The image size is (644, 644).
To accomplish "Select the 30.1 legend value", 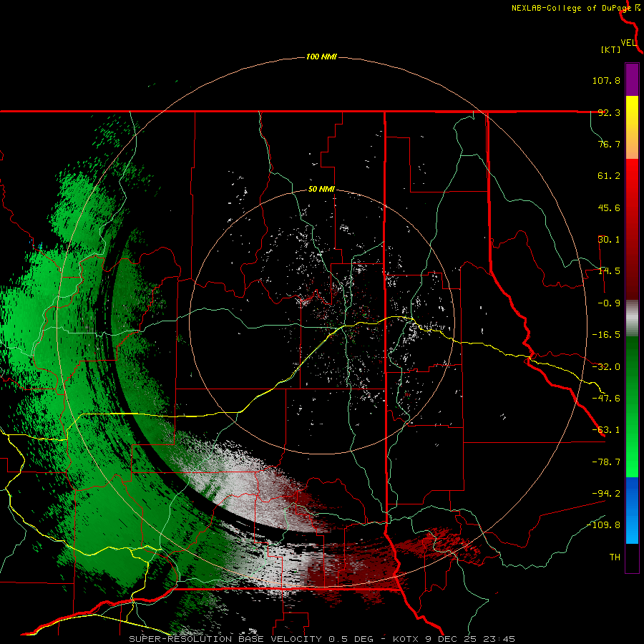I will 609,240.
